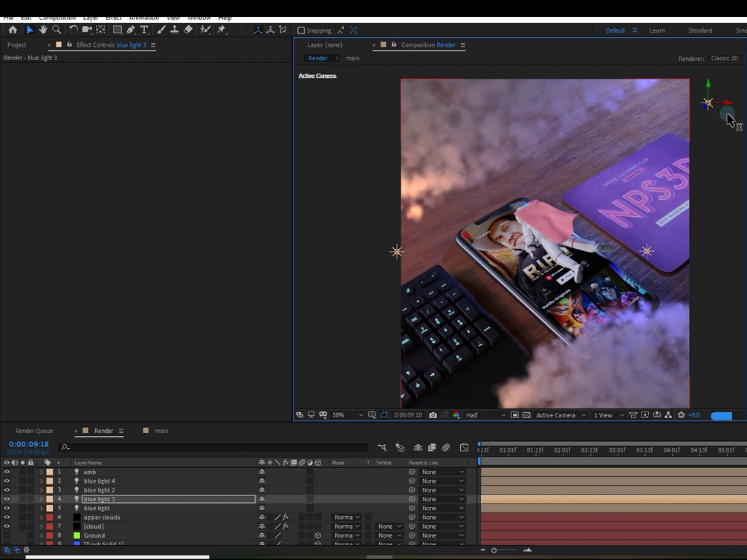Open the 1 View layout dropdown

pos(608,415)
